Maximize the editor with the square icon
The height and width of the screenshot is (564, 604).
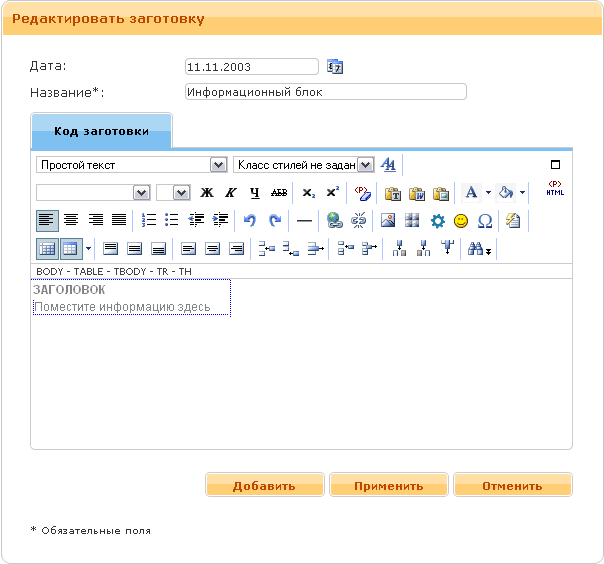pyautogui.click(x=556, y=164)
